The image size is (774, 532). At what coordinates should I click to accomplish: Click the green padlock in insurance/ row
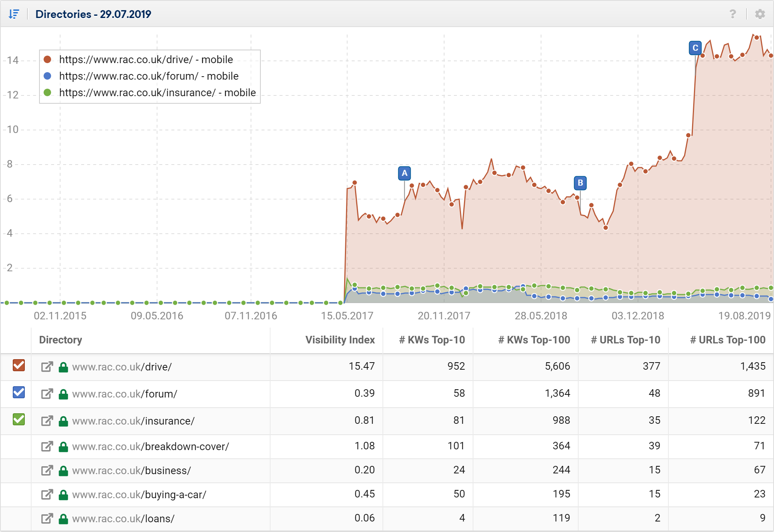pyautogui.click(x=63, y=421)
